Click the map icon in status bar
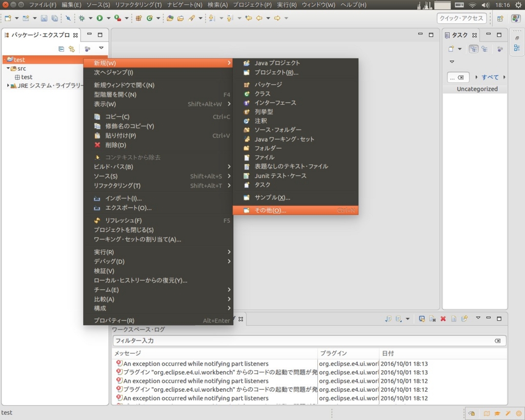 coord(487,414)
